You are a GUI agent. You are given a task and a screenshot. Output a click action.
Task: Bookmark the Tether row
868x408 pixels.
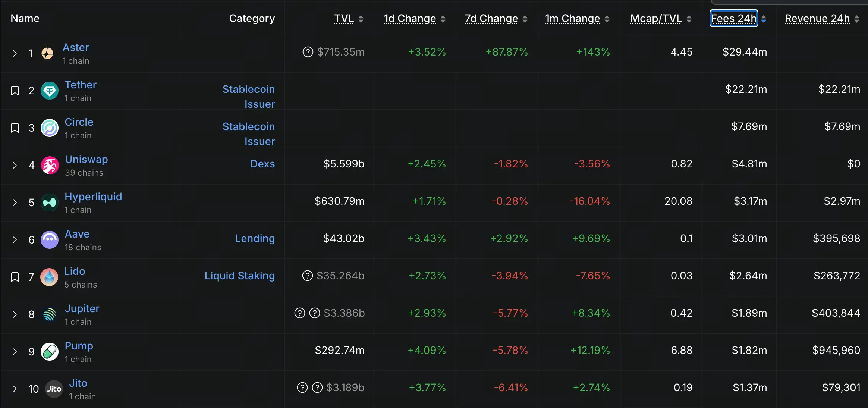click(15, 91)
